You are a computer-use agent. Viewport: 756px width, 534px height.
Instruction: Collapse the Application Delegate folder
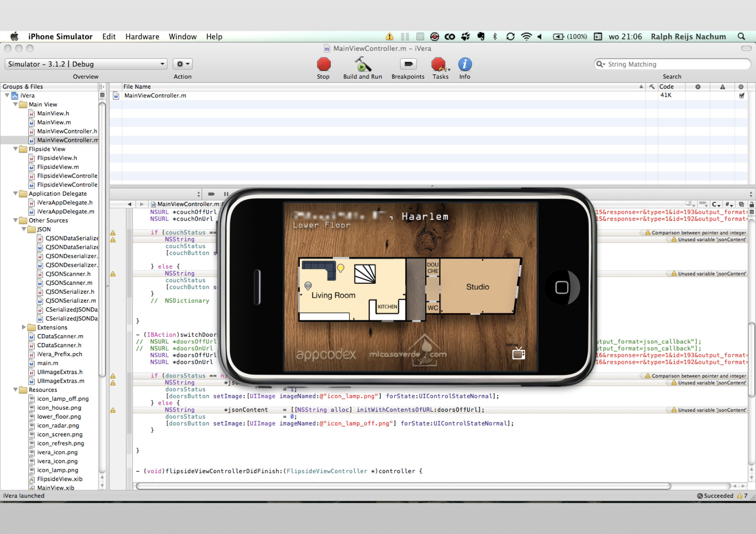coord(15,193)
